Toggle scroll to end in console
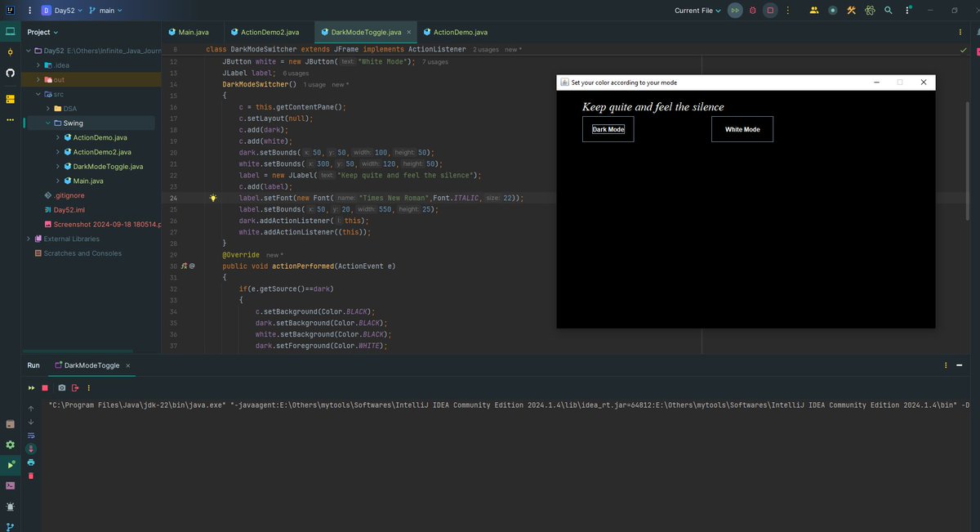The image size is (980, 532). click(32, 449)
